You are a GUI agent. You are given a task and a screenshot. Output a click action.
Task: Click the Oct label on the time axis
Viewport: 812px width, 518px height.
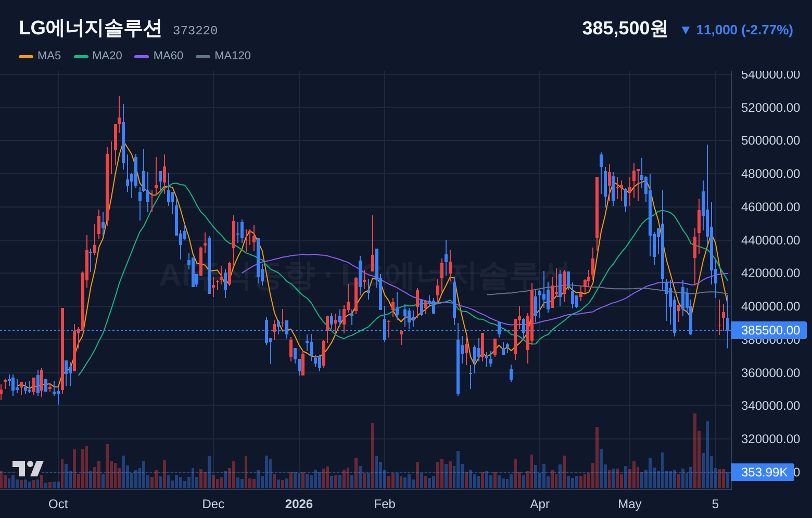(x=58, y=504)
